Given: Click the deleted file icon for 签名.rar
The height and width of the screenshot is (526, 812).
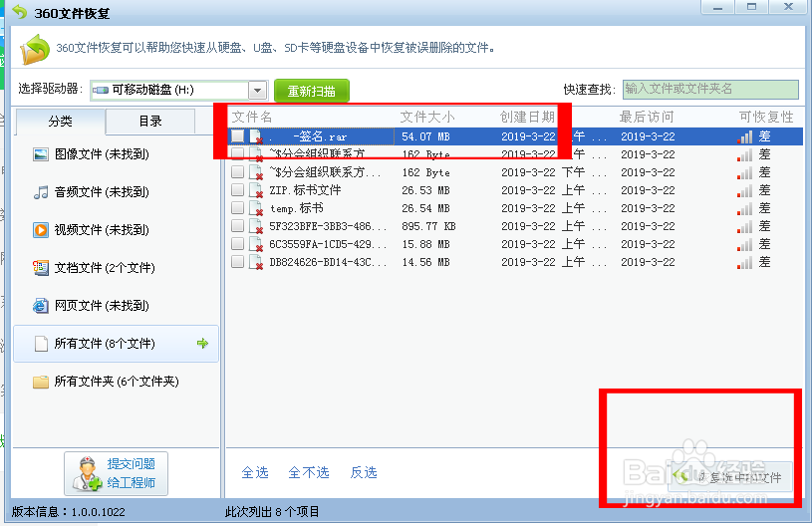Looking at the screenshot, I should tap(256, 136).
